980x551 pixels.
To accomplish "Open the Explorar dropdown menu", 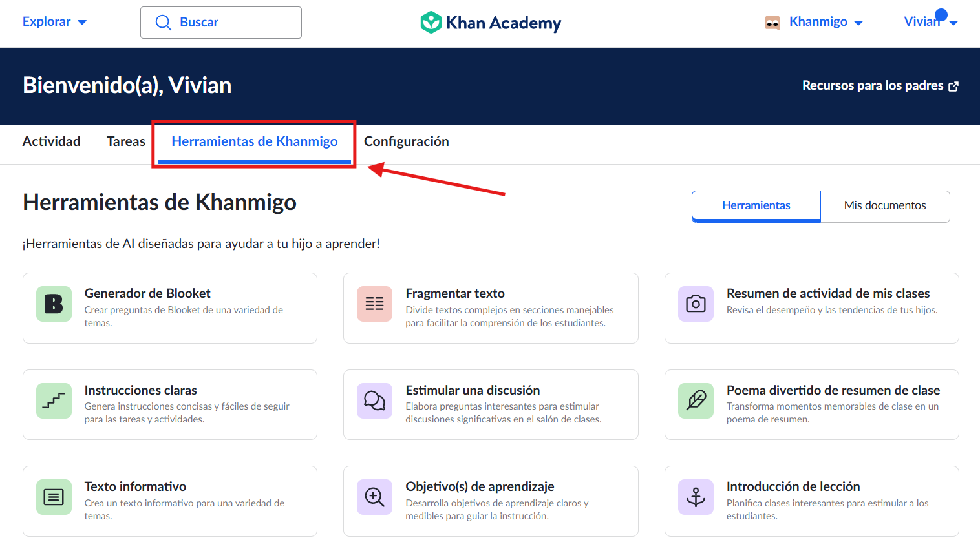I will coord(55,21).
